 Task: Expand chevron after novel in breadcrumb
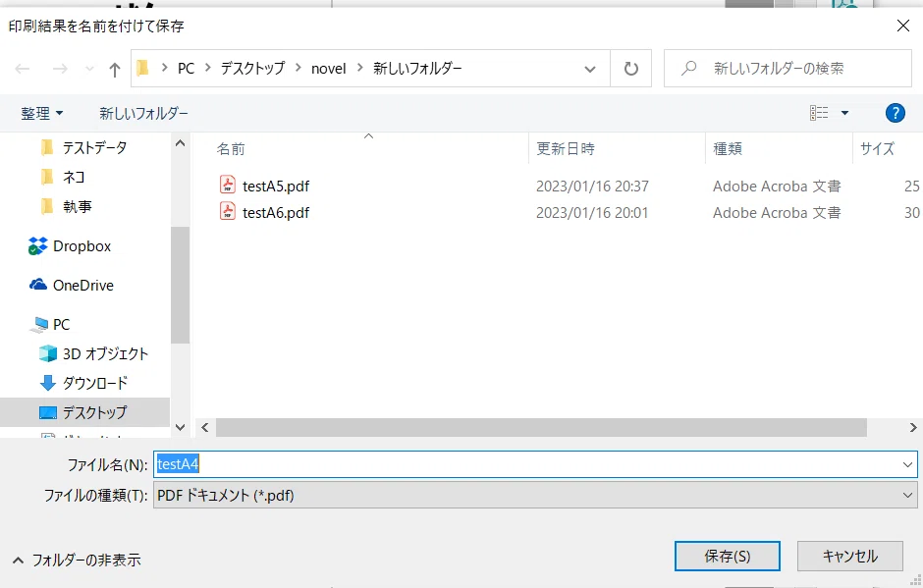pyautogui.click(x=360, y=69)
